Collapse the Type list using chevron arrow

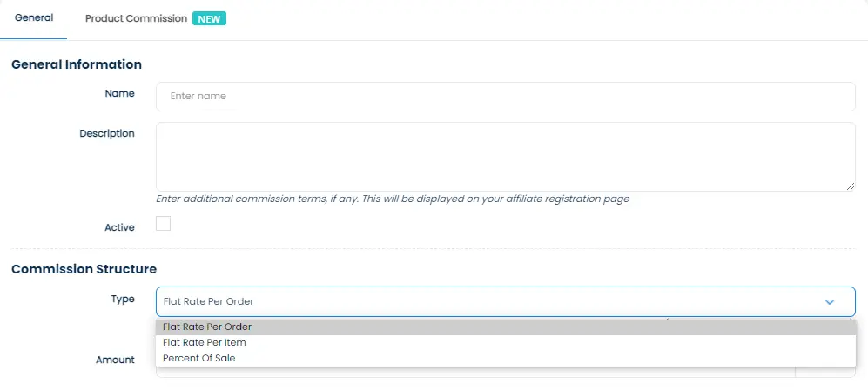click(830, 302)
